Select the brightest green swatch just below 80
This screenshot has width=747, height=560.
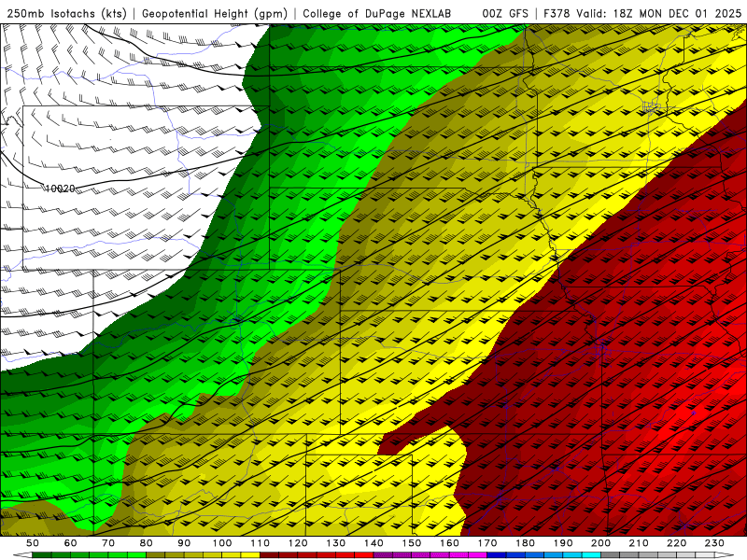click(x=136, y=554)
